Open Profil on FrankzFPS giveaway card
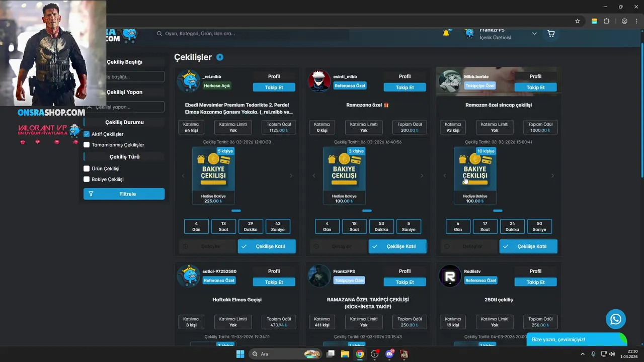Viewport: 644px width, 362px height. (x=405, y=271)
